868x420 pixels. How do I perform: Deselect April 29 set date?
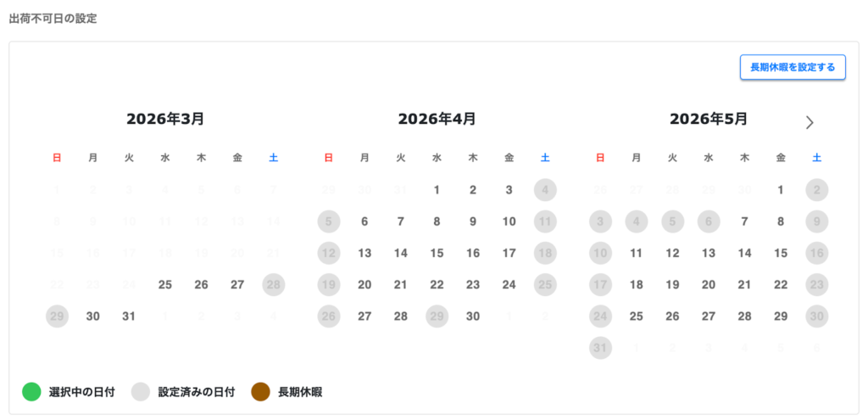tap(437, 316)
